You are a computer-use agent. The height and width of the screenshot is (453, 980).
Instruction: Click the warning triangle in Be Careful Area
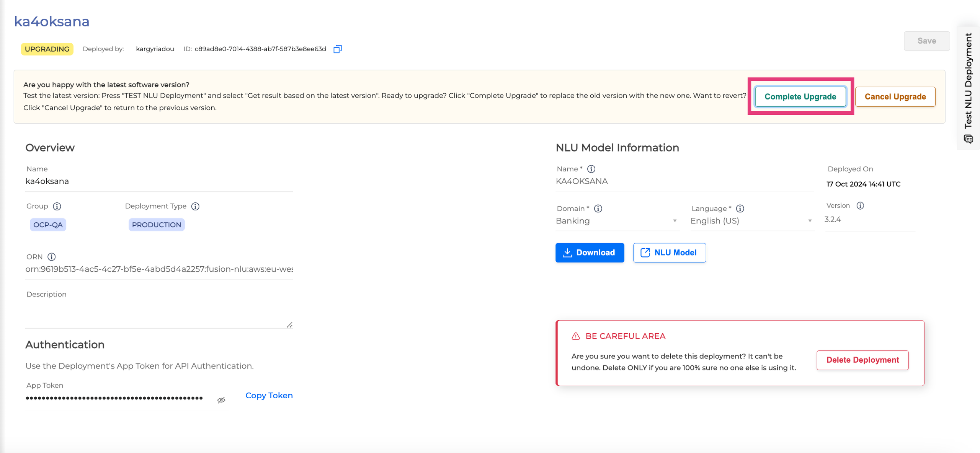point(576,336)
